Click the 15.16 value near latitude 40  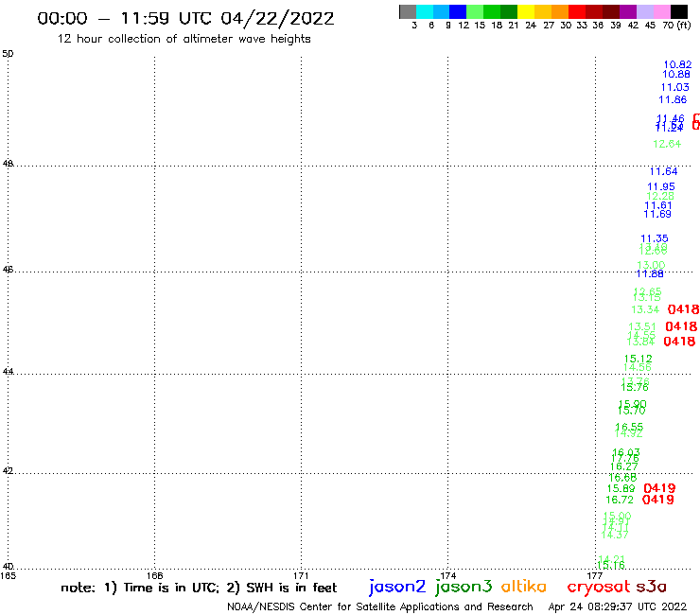611,566
